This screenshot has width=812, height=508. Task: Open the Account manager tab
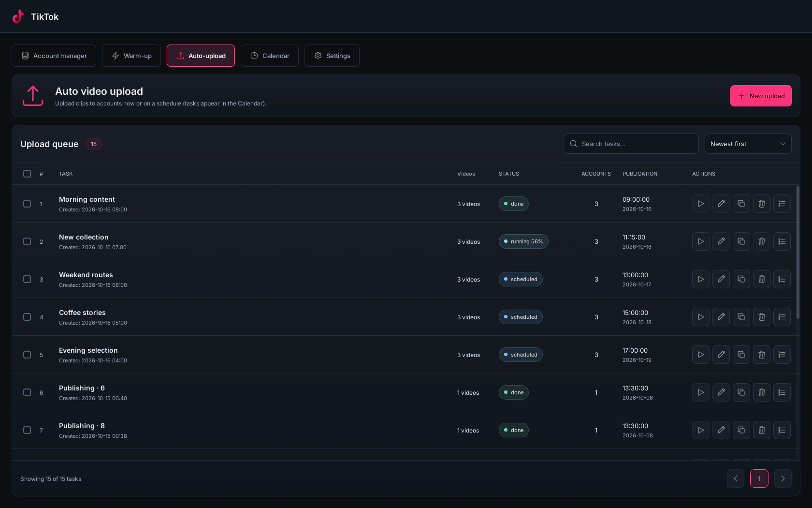tap(54, 56)
